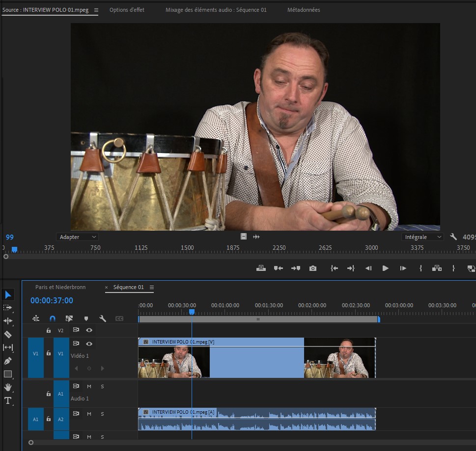This screenshot has height=451, width=476.
Task: Click the left brace icon beside Insert
Action: pyautogui.click(x=421, y=268)
